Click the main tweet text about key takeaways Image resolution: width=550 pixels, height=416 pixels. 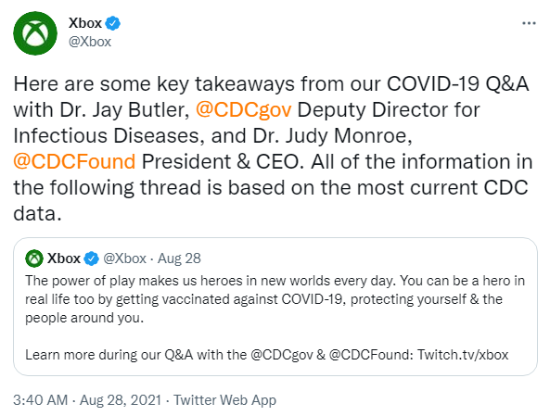[273, 149]
